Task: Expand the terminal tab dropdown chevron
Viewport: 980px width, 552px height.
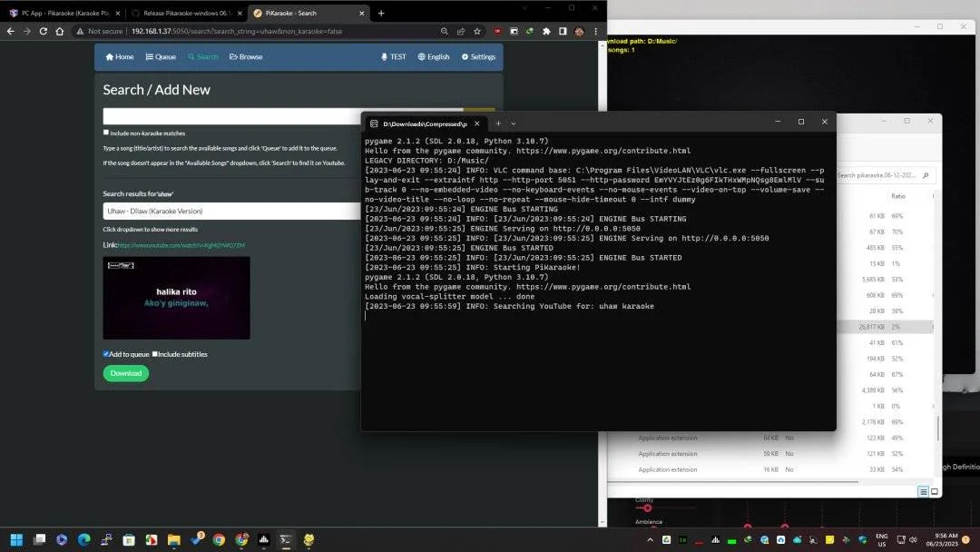Action: click(513, 123)
